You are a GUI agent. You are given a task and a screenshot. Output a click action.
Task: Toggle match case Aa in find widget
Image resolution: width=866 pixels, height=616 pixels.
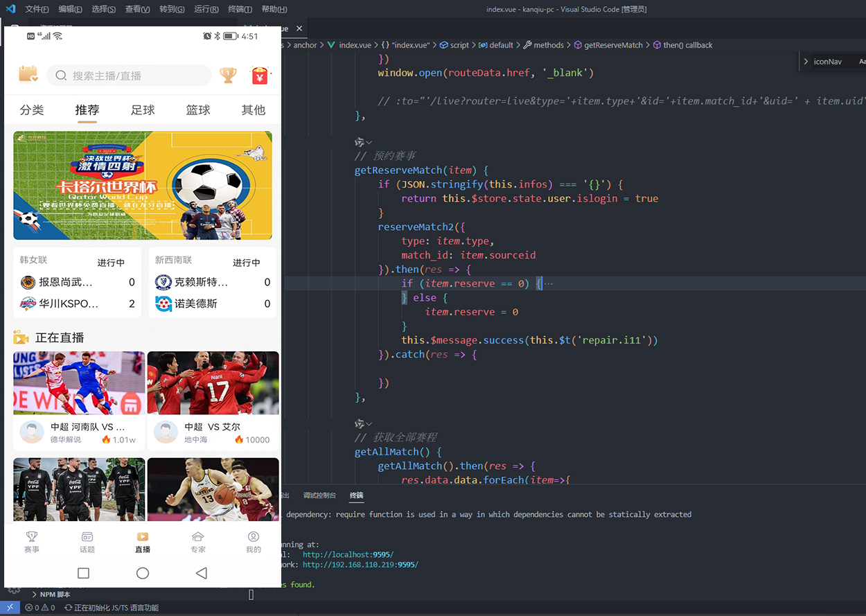point(862,62)
